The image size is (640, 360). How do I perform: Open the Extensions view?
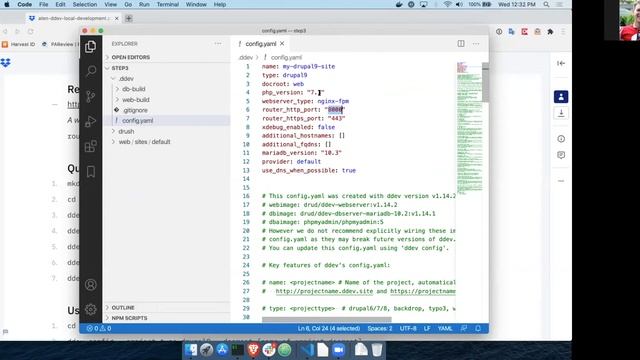(x=91, y=146)
